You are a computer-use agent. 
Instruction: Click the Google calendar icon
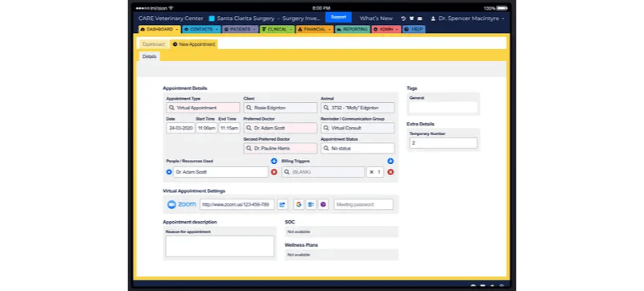point(299,204)
